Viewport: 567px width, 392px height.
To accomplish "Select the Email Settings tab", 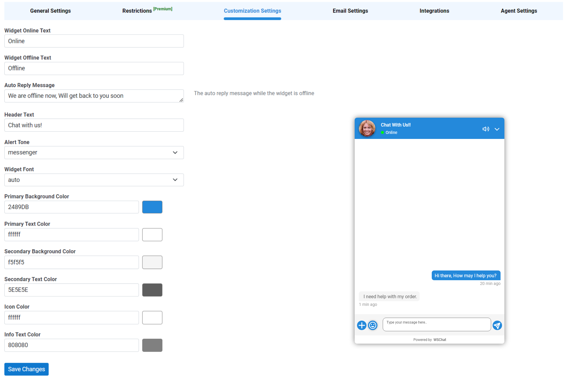I will click(351, 11).
